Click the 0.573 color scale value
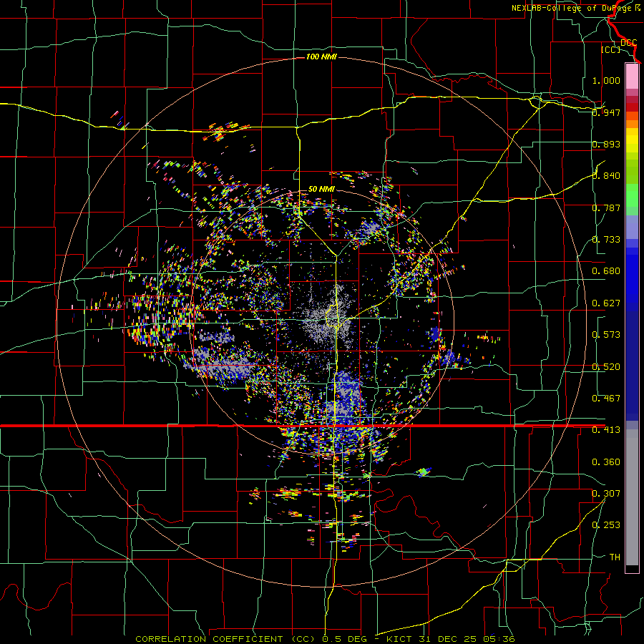This screenshot has width=644, height=644. click(x=606, y=334)
